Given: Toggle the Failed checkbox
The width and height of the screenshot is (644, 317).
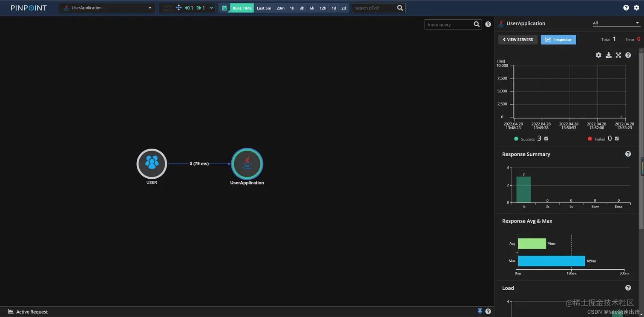Looking at the screenshot, I should coord(616,139).
